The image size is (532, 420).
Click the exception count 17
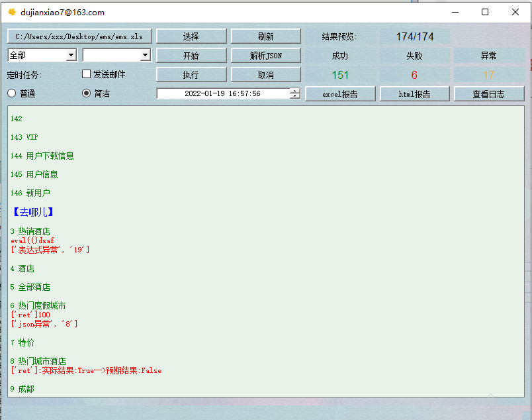[x=489, y=75]
